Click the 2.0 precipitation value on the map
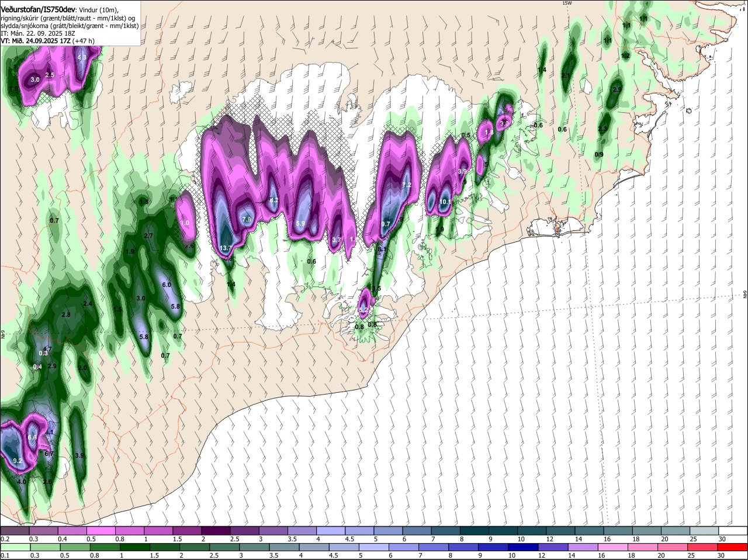This screenshot has width=748, height=560. pos(82,368)
